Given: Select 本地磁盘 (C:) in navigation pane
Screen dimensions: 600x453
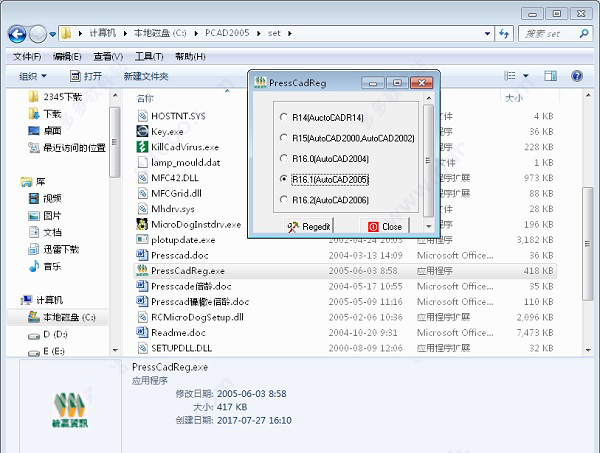Looking at the screenshot, I should tap(62, 317).
